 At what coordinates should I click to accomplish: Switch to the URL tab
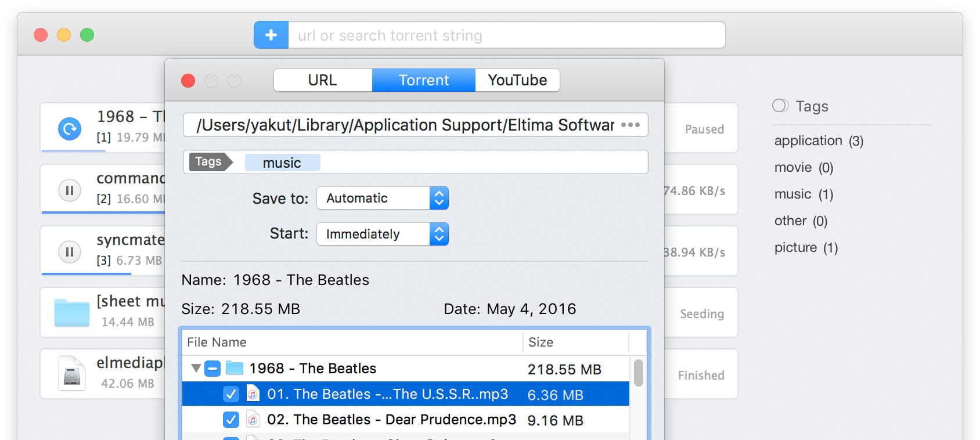(322, 80)
